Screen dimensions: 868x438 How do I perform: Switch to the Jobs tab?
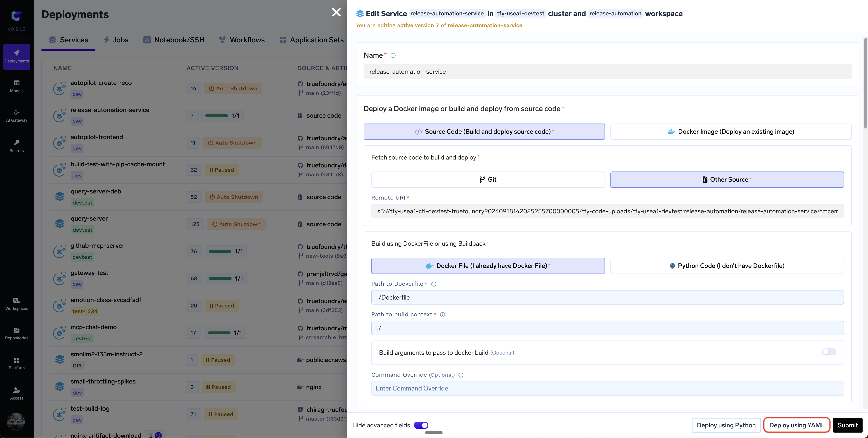point(116,40)
